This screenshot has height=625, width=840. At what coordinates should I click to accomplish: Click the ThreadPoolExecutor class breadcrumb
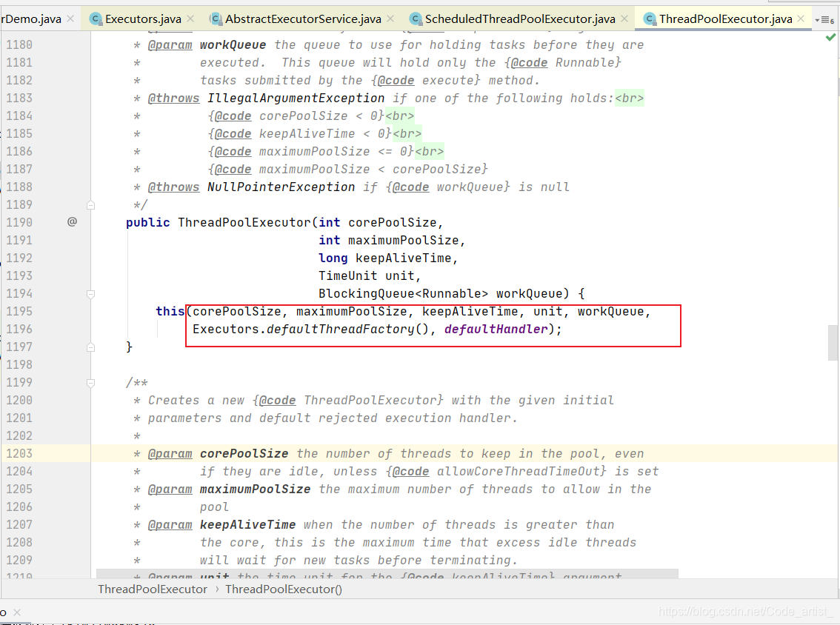tap(152, 589)
